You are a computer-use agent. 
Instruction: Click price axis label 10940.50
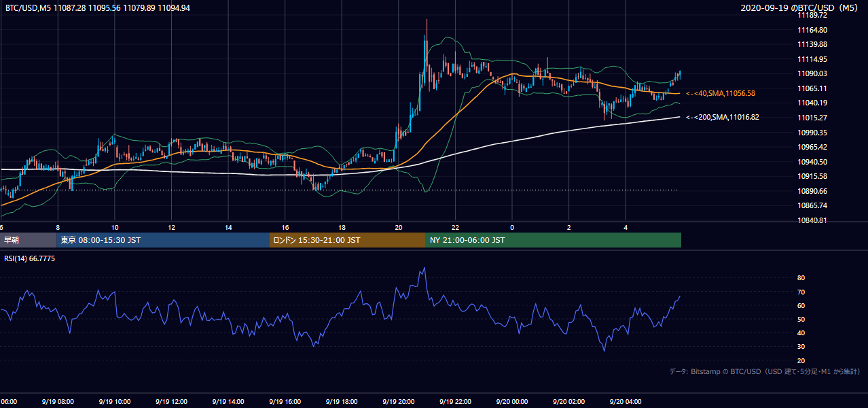point(812,162)
